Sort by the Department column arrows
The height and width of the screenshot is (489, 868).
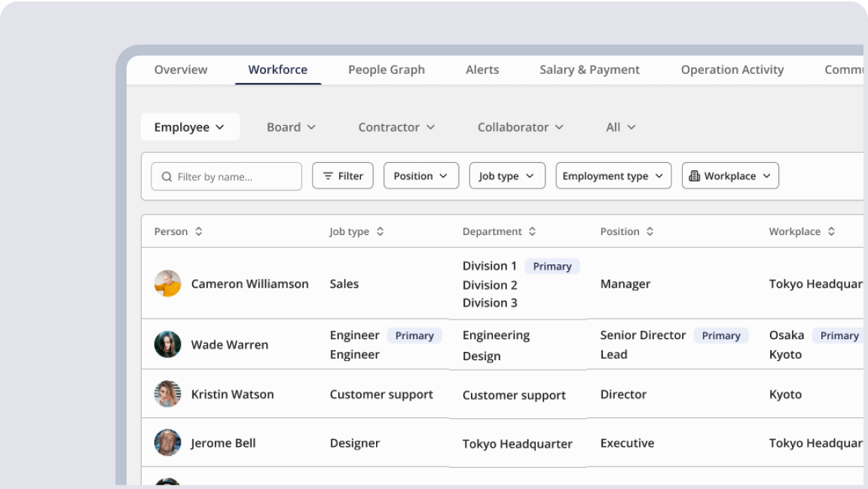click(x=534, y=231)
